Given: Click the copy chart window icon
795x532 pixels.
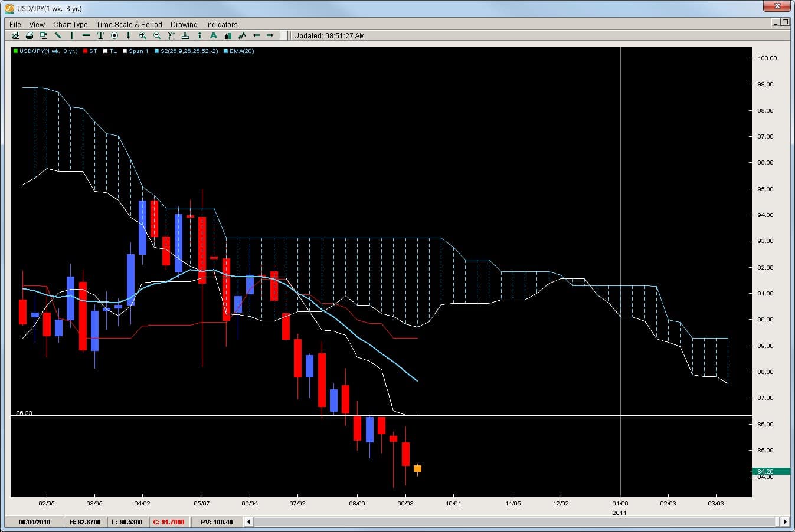Looking at the screenshot, I should tap(44, 35).
